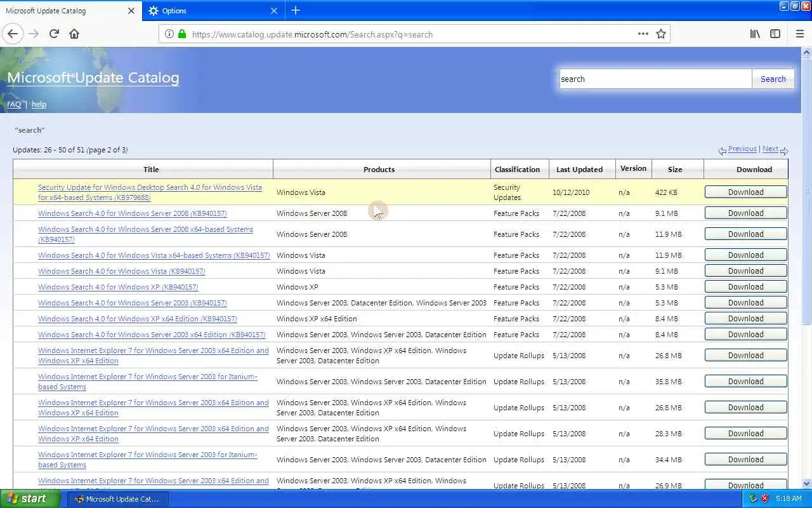Click the page vertical scrollbar thumb
The width and height of the screenshot is (812, 508).
coord(807,190)
